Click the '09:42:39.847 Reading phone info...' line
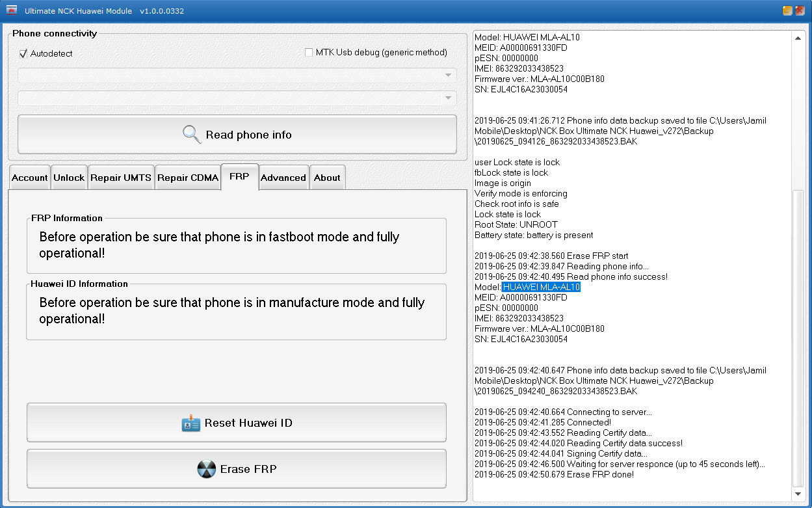 (561, 266)
